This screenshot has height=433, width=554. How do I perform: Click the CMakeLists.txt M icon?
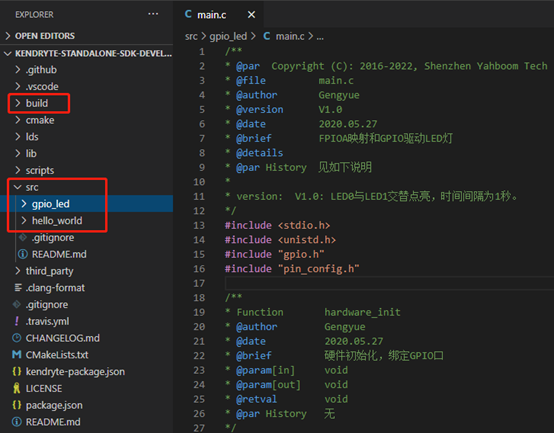coord(17,355)
